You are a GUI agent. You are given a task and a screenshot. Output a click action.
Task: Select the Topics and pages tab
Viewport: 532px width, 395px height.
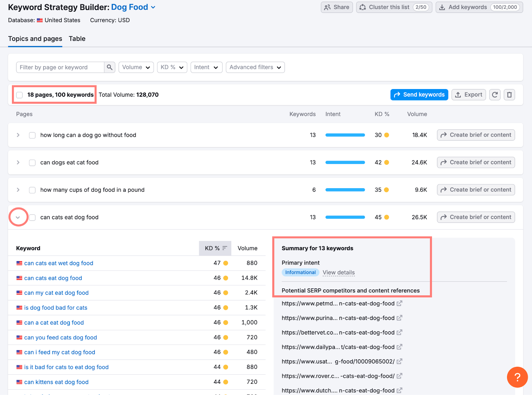(x=35, y=39)
